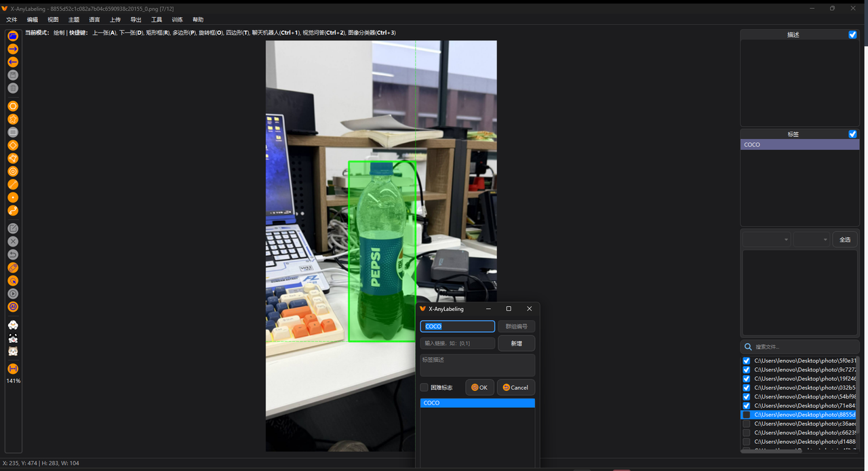
Task: Select the polygon (hexagon) drawing tool
Action: click(x=13, y=106)
